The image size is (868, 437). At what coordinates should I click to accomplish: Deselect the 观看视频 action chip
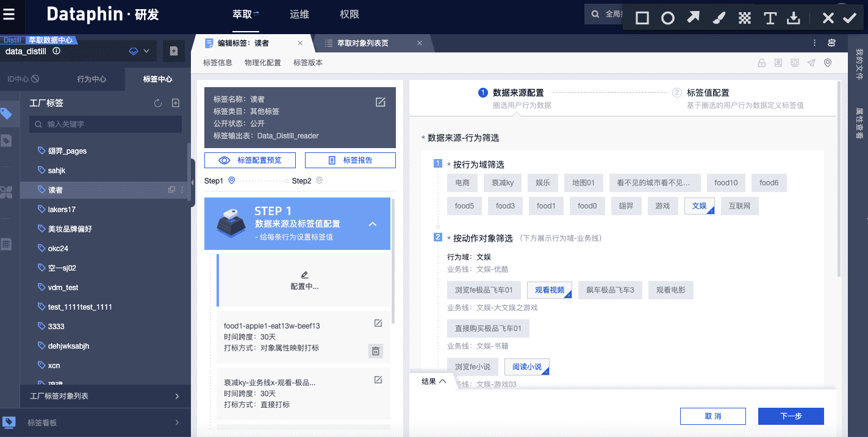550,290
